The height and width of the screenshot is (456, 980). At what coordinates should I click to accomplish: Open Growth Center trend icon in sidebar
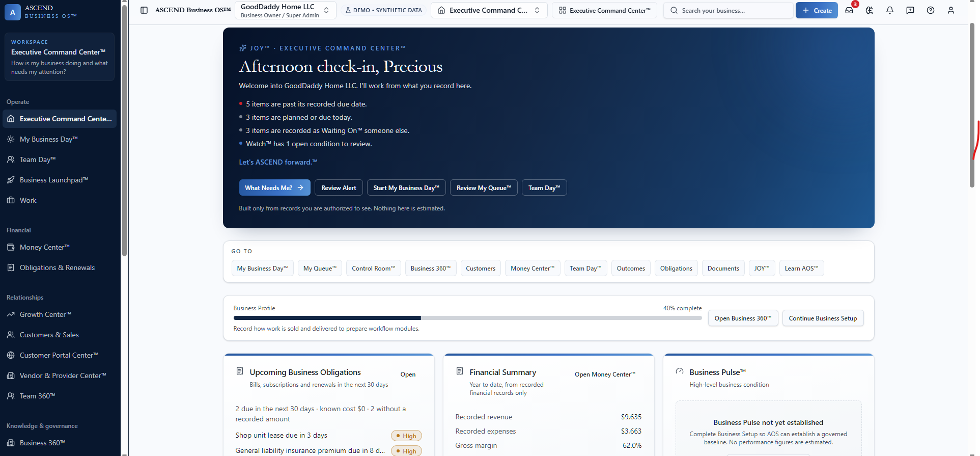(x=11, y=314)
